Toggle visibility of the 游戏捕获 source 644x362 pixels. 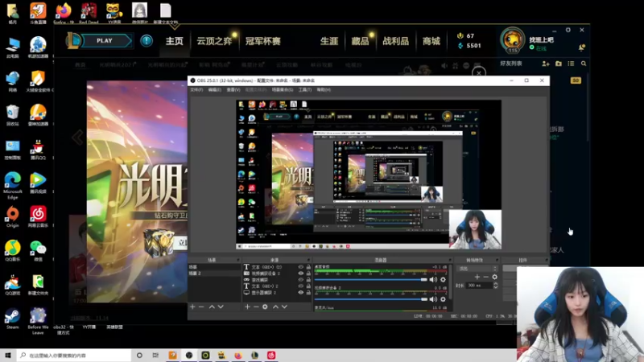click(300, 280)
